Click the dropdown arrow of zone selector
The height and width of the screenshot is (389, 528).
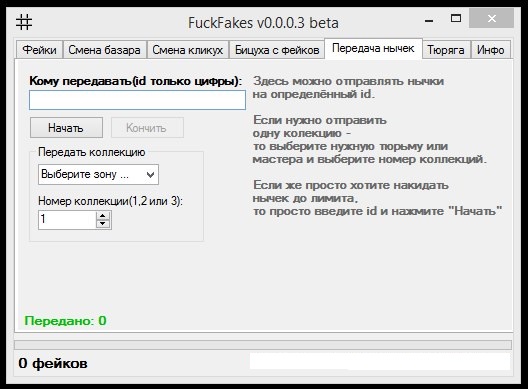[151, 174]
